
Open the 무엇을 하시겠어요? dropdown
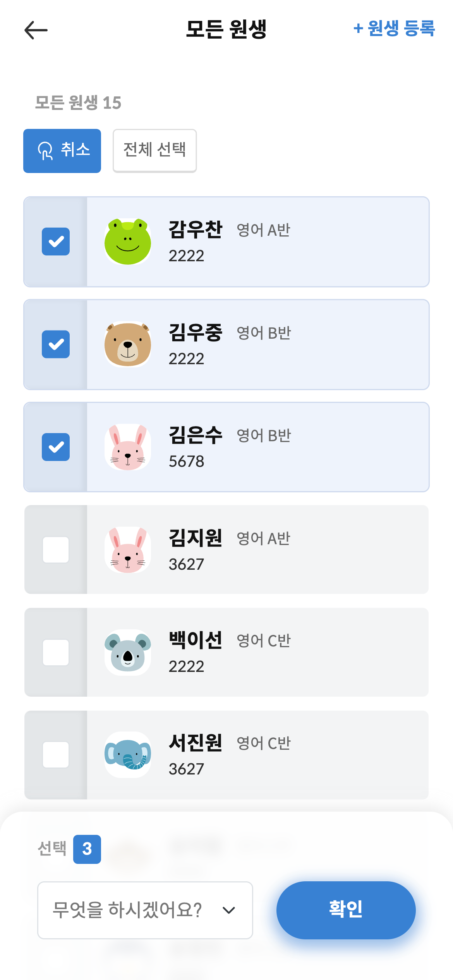tap(145, 910)
